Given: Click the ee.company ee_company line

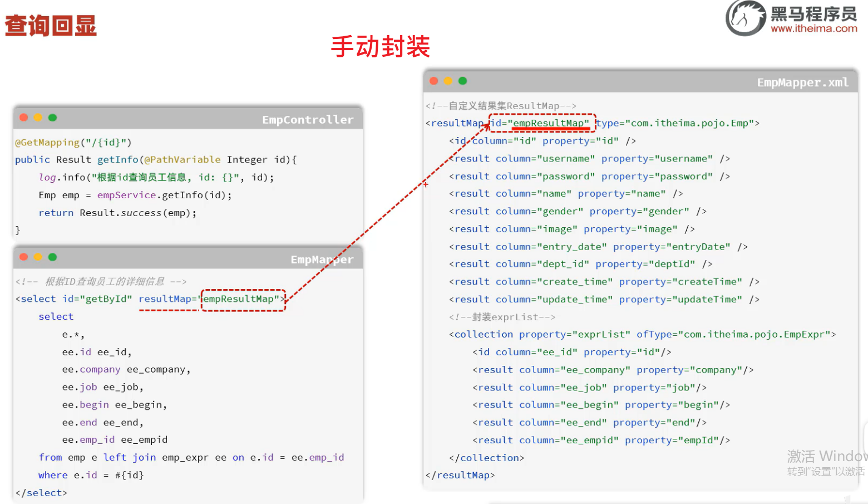Looking at the screenshot, I should (126, 369).
